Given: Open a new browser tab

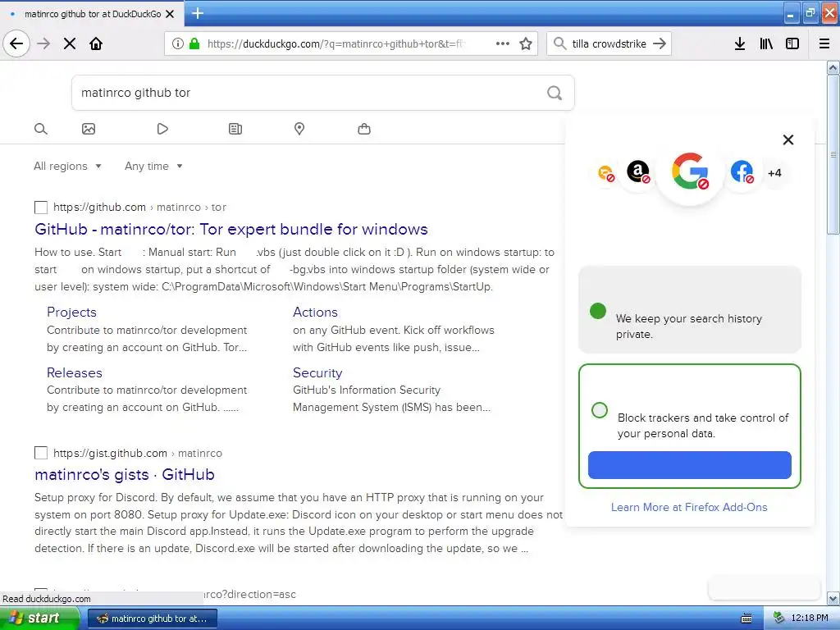Looking at the screenshot, I should 198,13.
